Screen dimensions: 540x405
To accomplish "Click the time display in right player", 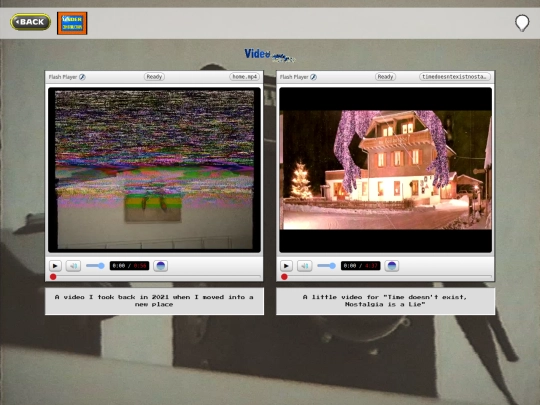I will (x=360, y=266).
